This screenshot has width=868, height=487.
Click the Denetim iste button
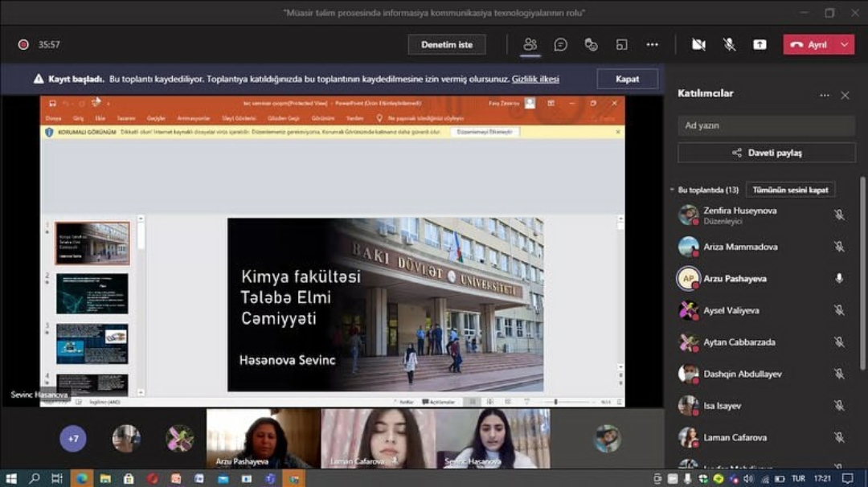click(x=447, y=45)
